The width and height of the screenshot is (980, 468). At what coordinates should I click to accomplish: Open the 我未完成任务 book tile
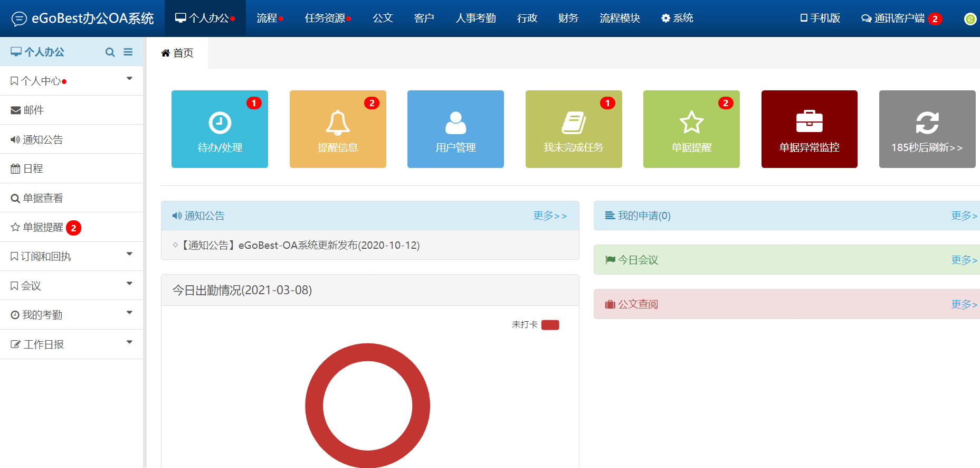(x=574, y=129)
